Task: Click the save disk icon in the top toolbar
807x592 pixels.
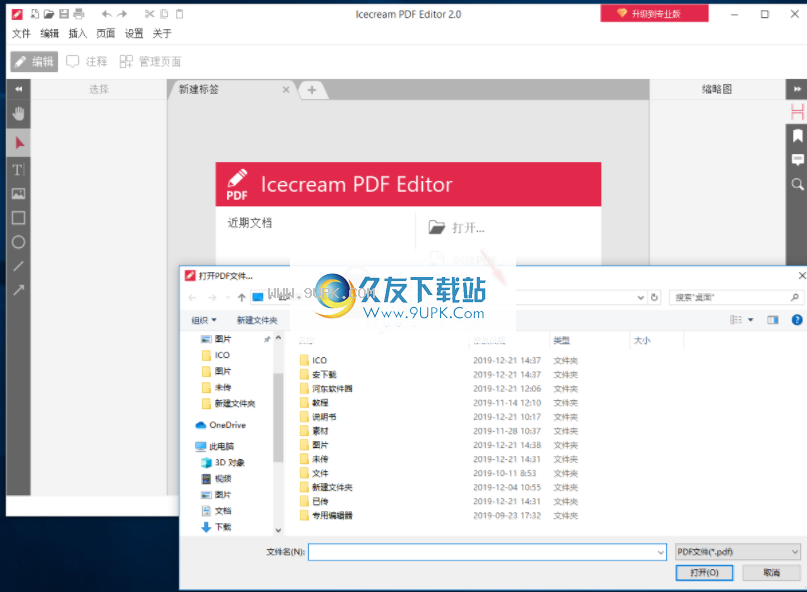Action: coord(64,14)
